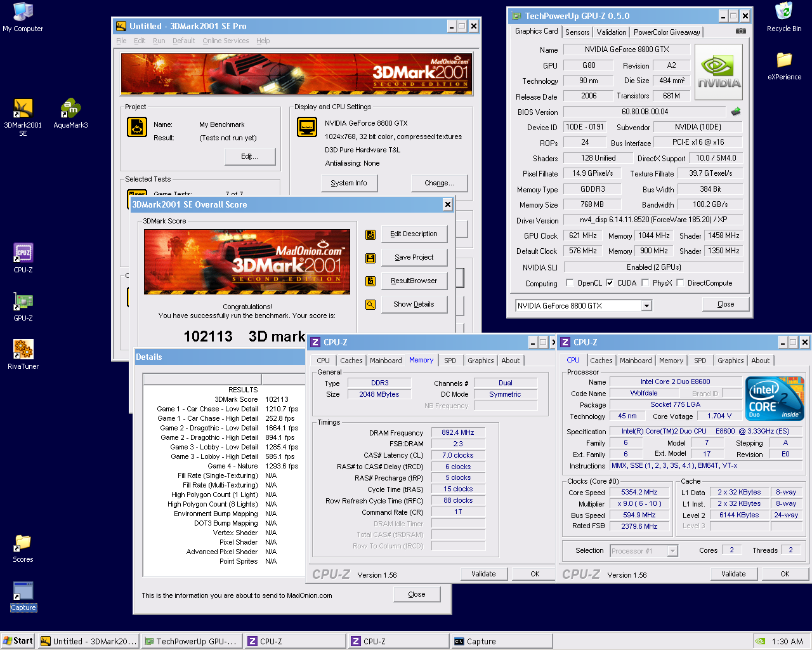The width and height of the screenshot is (812, 650).
Task: Open GPU-Z desktop shortcut
Action: coord(23,307)
